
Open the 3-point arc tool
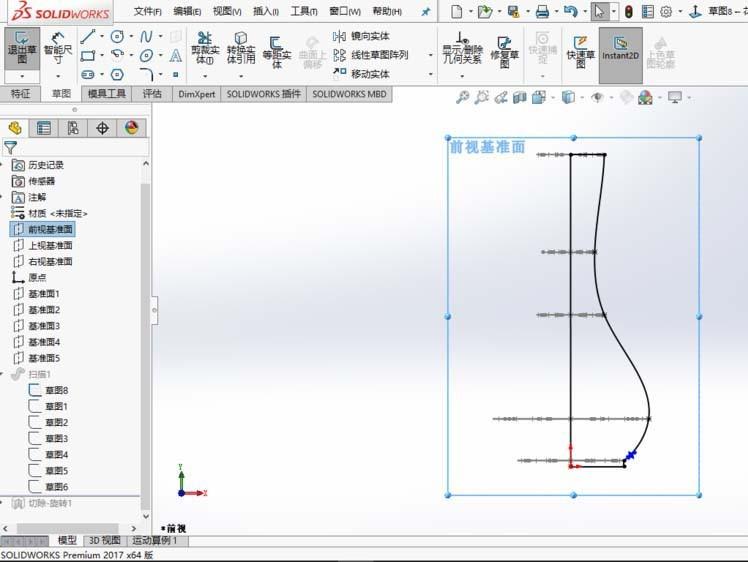[x=117, y=55]
